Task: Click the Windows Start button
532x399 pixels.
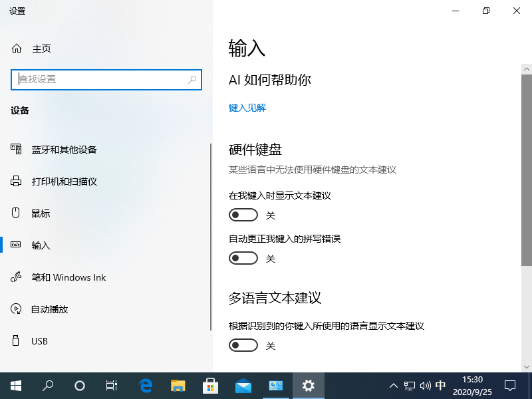Action: click(x=15, y=386)
